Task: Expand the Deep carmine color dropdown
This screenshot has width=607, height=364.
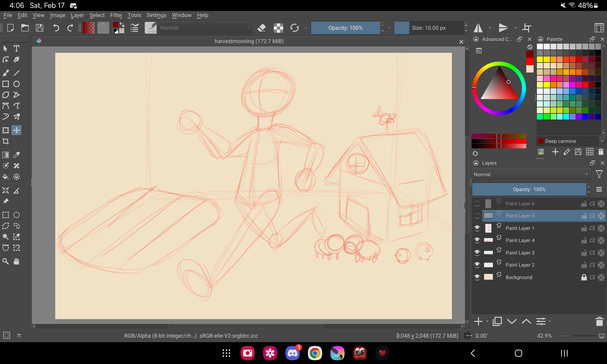Action: [x=602, y=141]
